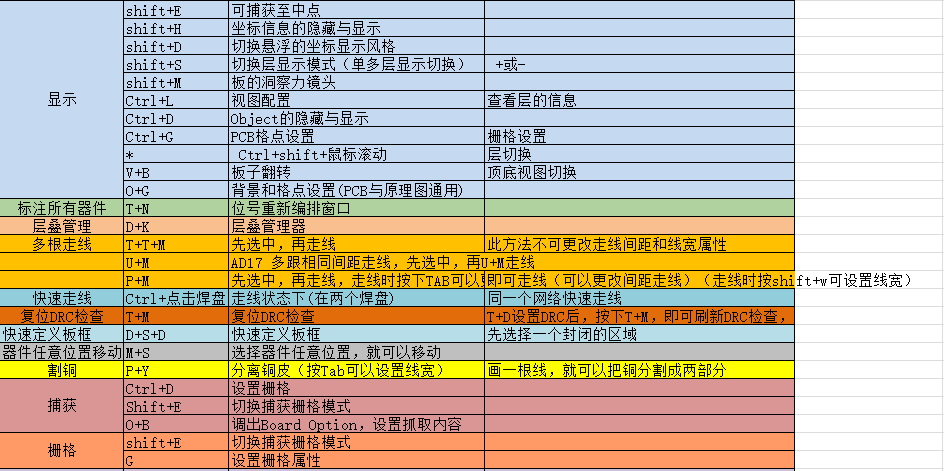
Task: Select the PCB格点设置 cell
Action: [356, 136]
